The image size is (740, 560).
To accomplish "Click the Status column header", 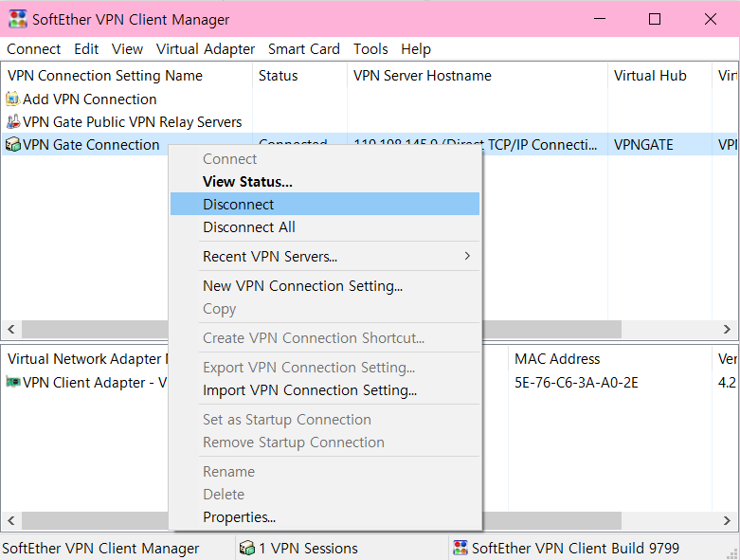I will click(299, 76).
